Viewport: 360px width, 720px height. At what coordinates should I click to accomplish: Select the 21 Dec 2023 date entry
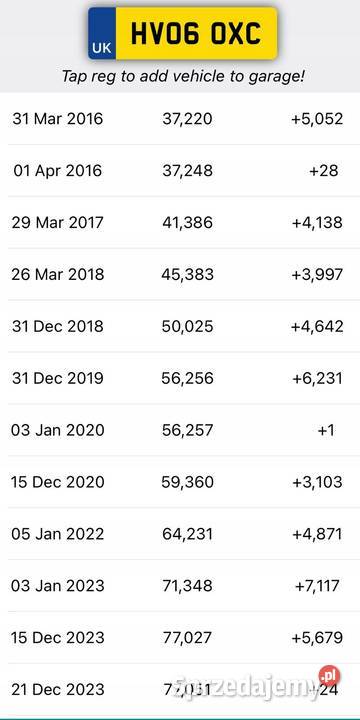pos(57,690)
